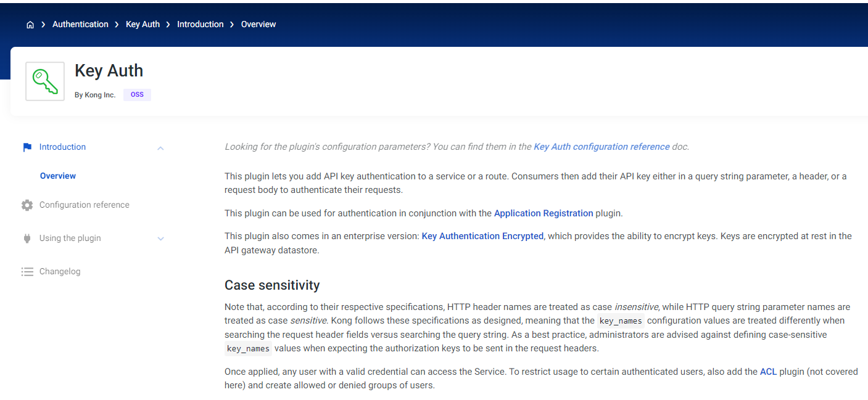This screenshot has width=868, height=400.
Task: Open the home icon in breadcrumb
Action: (30, 25)
